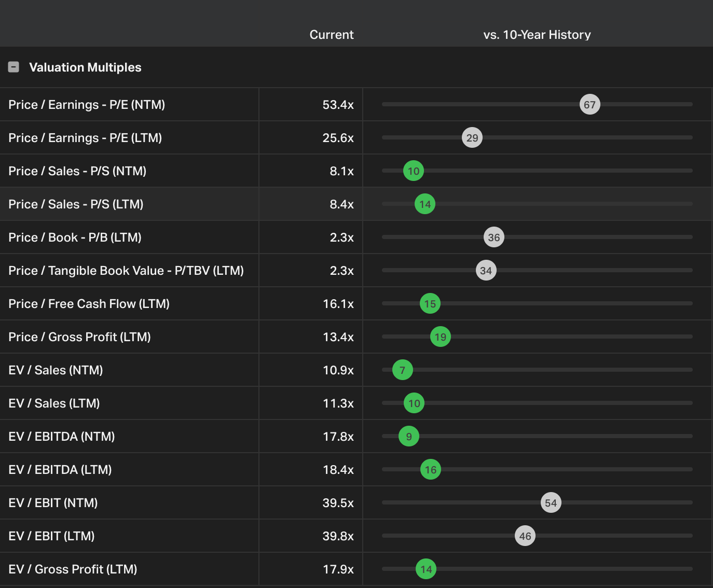Select the EV / EBIT (LTM) label
The height and width of the screenshot is (588, 713).
[51, 536]
